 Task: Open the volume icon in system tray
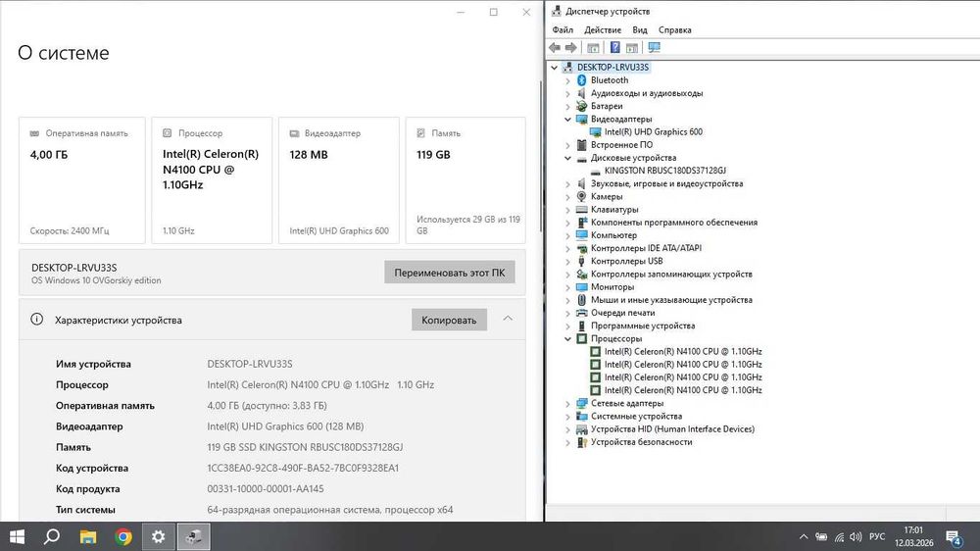pos(856,536)
